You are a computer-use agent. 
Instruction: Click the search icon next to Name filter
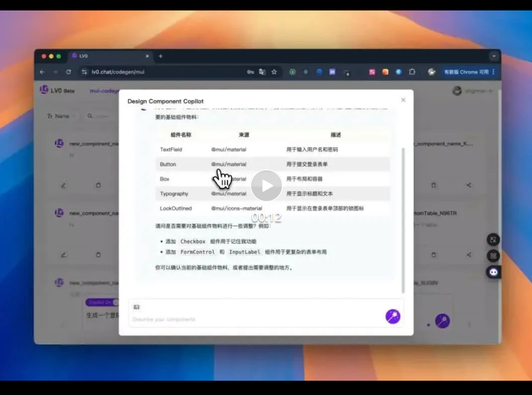click(90, 116)
